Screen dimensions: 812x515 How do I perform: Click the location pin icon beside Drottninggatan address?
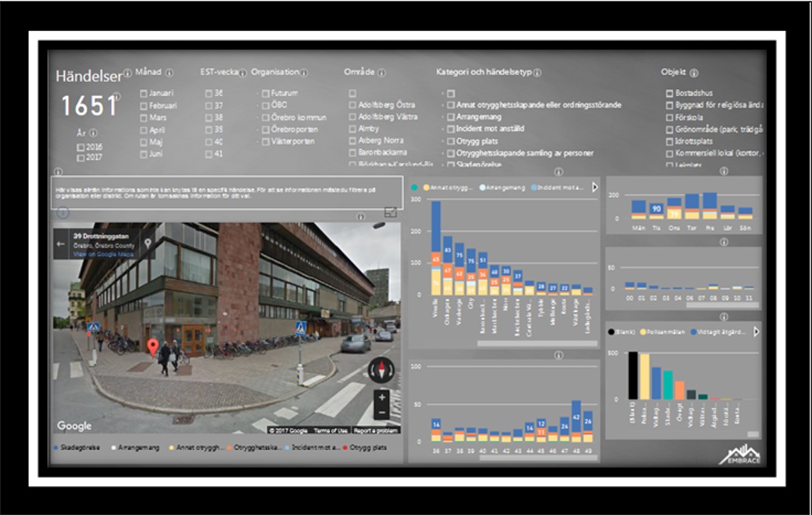tap(148, 243)
